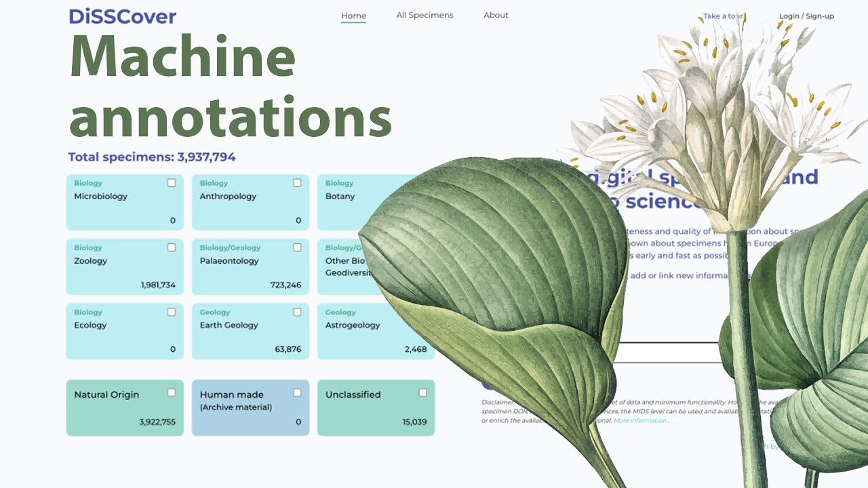Check the Natural Origin checkbox
The image size is (868, 488).
tap(172, 392)
